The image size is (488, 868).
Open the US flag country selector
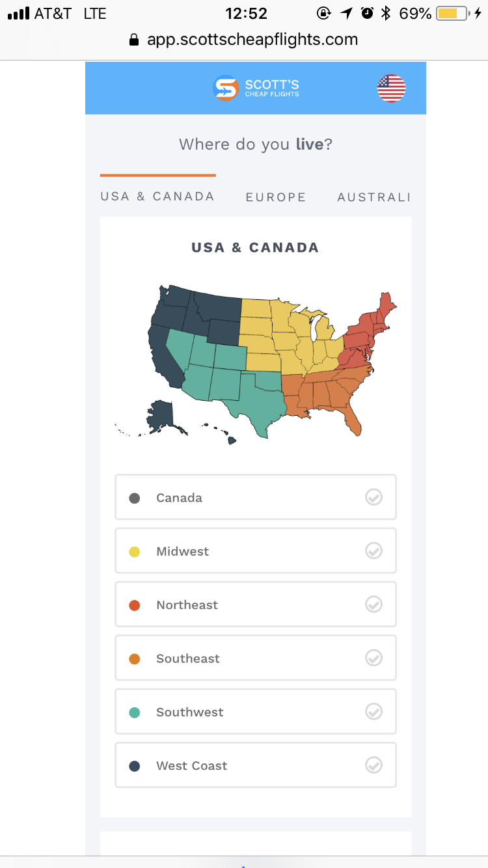pos(391,88)
